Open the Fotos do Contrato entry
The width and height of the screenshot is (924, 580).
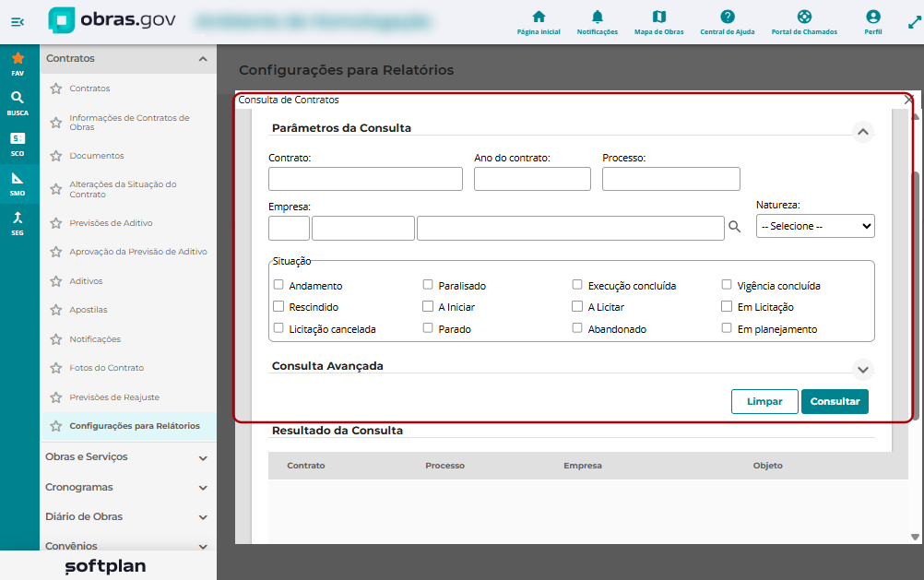[x=107, y=368]
